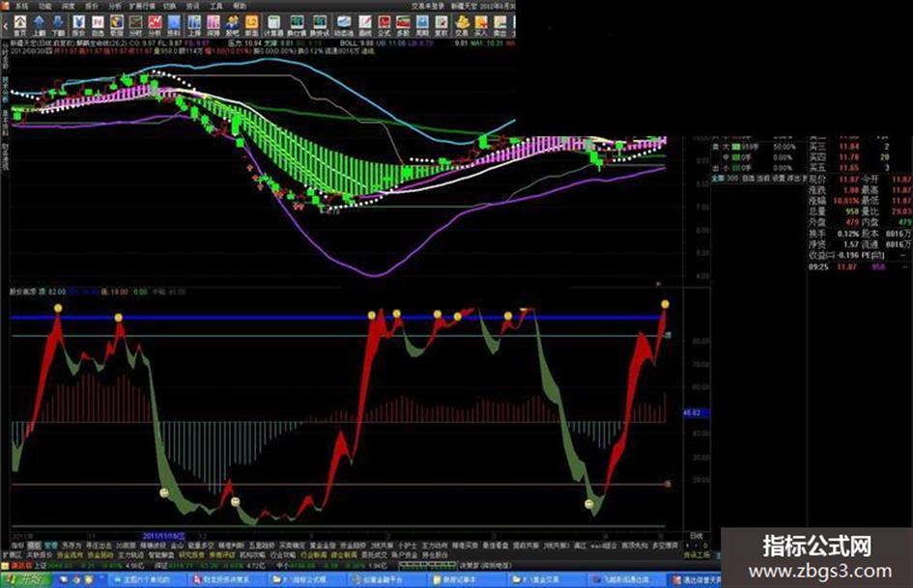
Task: Open the 功能 menu
Action: (x=44, y=6)
